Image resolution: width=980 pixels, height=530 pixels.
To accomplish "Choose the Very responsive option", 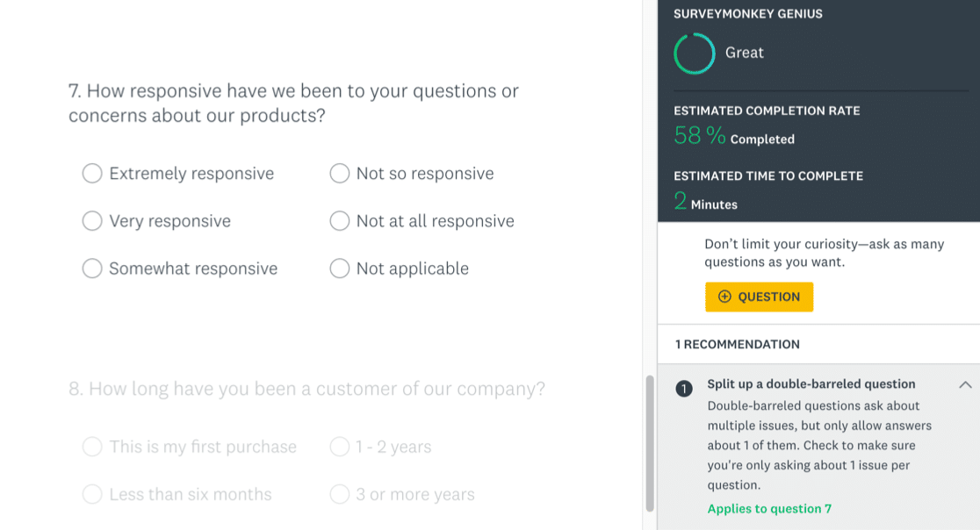I will pyautogui.click(x=92, y=221).
